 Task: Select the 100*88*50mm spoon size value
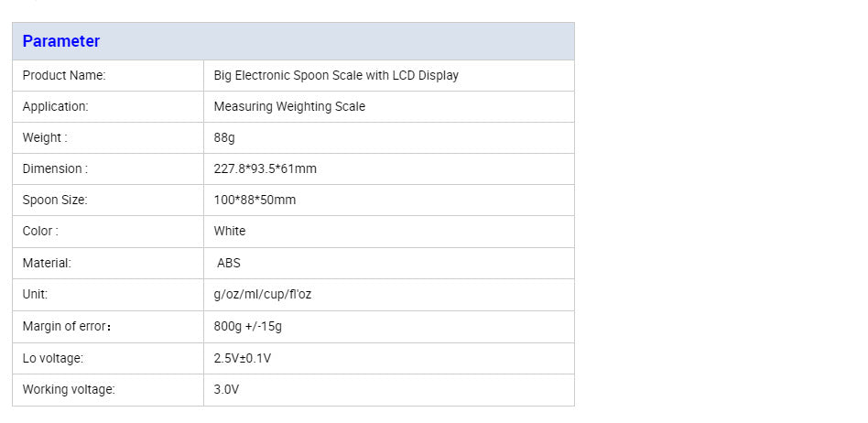click(x=255, y=200)
